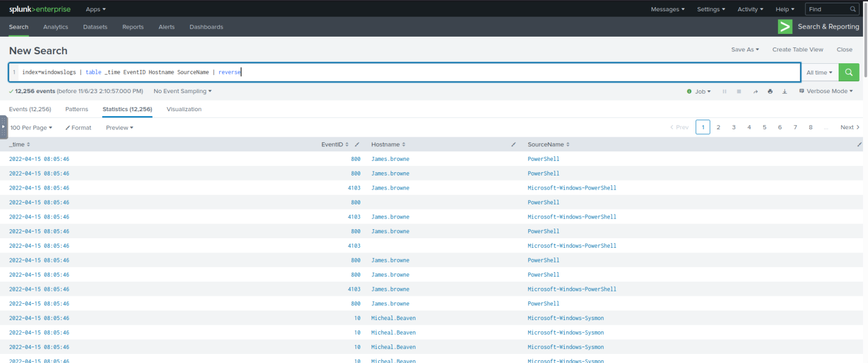The height and width of the screenshot is (363, 868).
Task: Switch to the Visualization tab
Action: [x=184, y=109]
